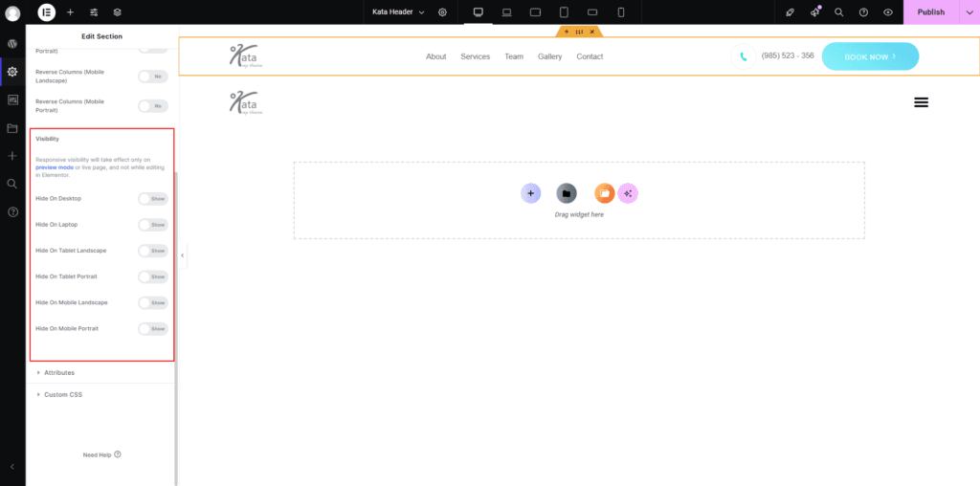Switch to Desktop device view

pos(479,11)
